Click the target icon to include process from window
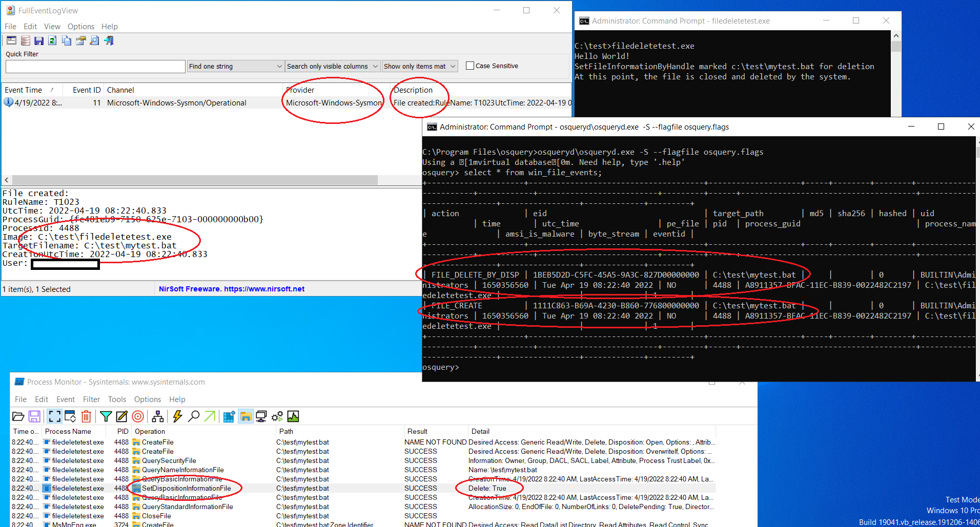Image resolution: width=980 pixels, height=527 pixels. 138,416
